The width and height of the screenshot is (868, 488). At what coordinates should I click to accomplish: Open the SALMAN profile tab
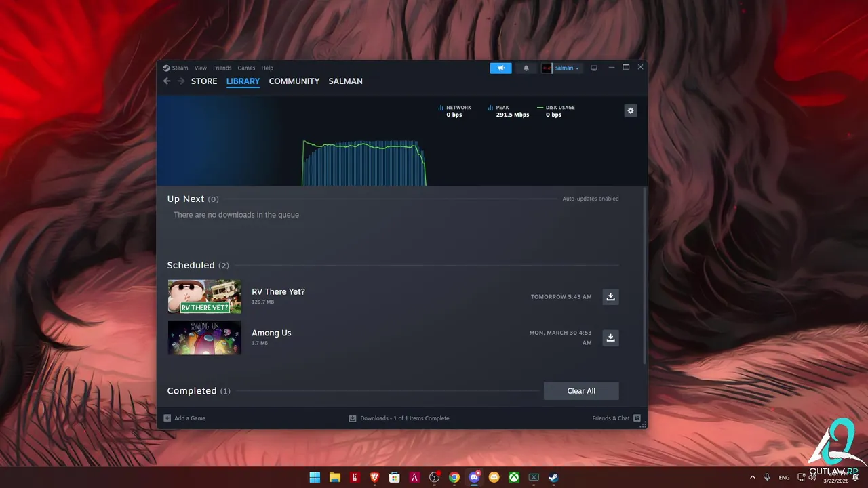click(345, 81)
